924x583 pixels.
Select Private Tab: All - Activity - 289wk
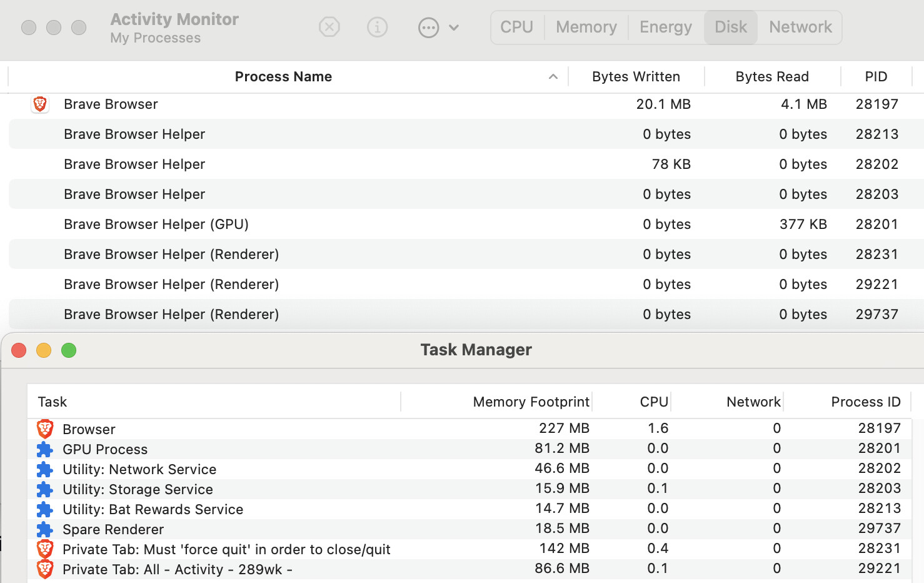tap(470, 569)
